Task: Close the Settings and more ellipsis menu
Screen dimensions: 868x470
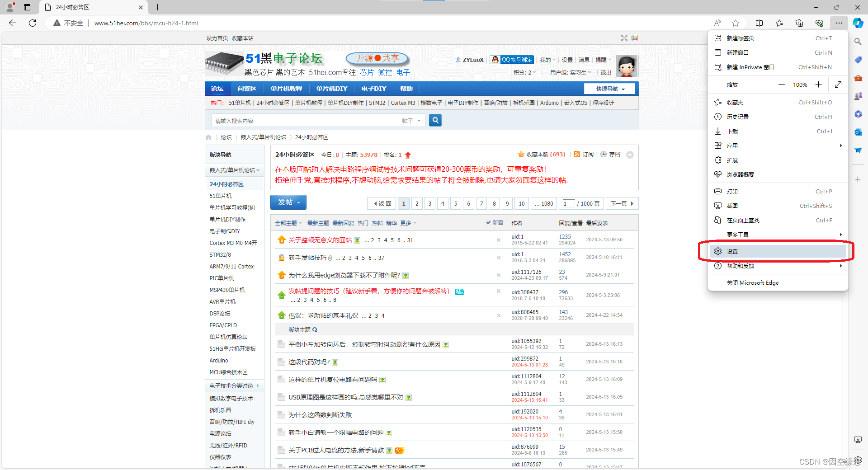Action: point(839,23)
